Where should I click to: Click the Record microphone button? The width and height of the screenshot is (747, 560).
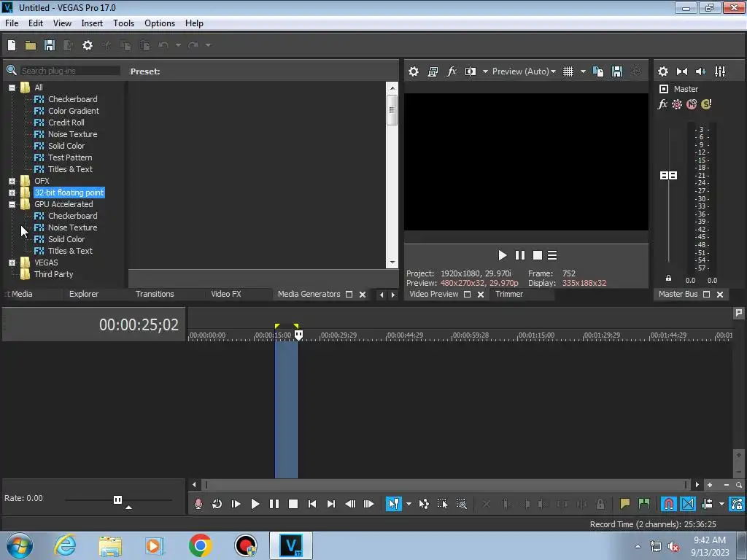pyautogui.click(x=198, y=504)
